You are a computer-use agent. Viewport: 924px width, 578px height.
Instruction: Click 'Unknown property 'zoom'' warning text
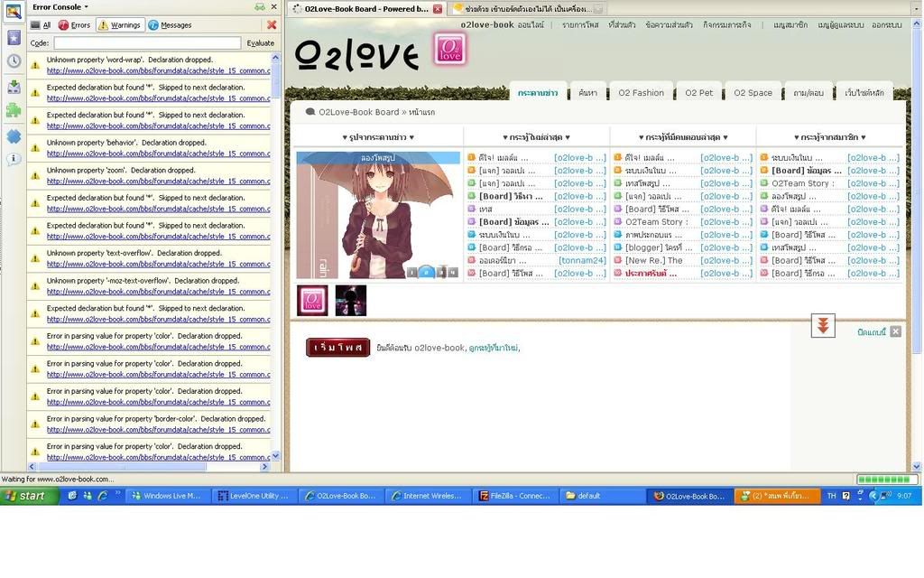121,170
